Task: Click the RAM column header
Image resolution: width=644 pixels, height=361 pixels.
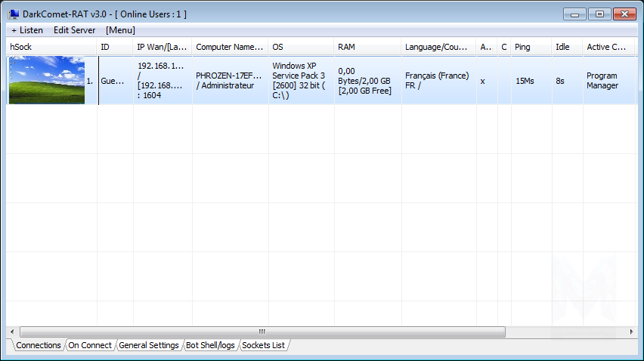Action: pyautogui.click(x=367, y=47)
